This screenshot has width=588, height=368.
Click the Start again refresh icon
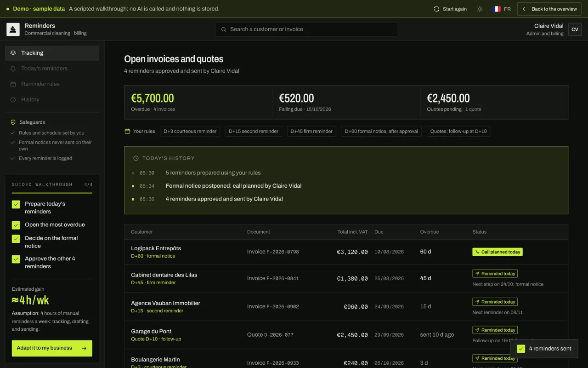point(436,9)
